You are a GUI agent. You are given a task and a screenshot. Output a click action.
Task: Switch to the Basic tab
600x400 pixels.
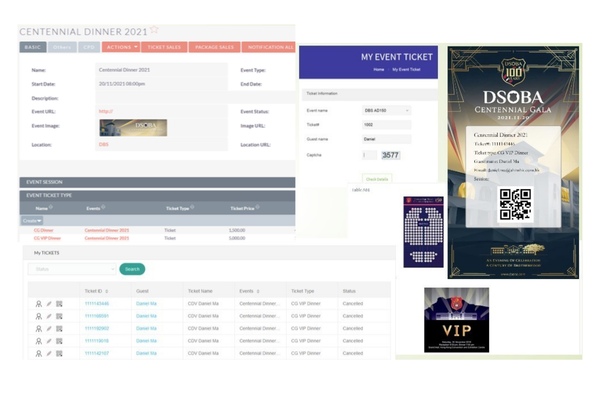pyautogui.click(x=32, y=46)
